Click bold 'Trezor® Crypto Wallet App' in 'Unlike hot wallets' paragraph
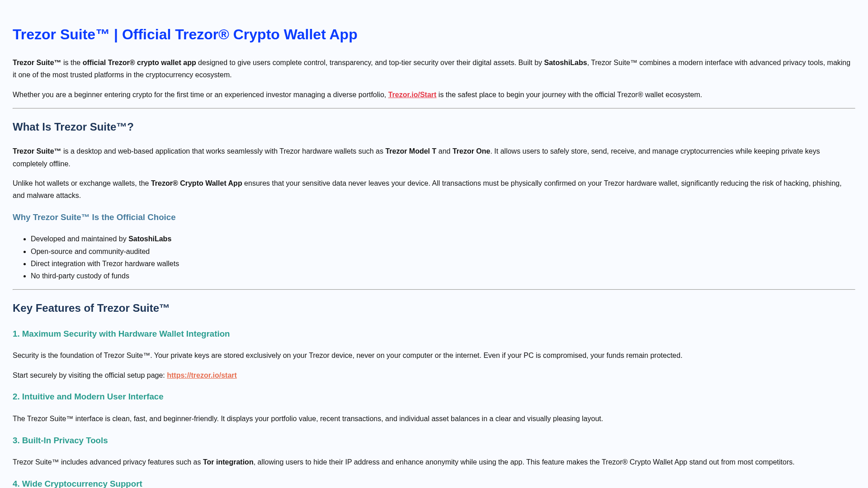The height and width of the screenshot is (488, 868). 196,183
